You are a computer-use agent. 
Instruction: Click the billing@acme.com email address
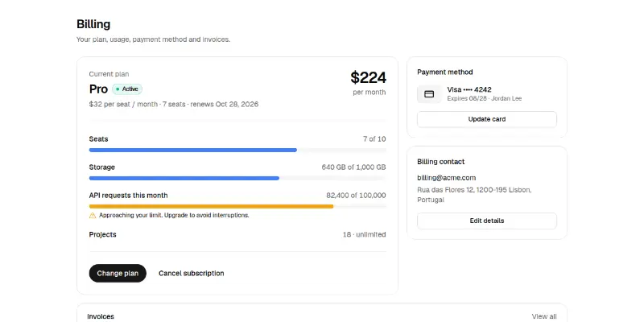point(447,178)
